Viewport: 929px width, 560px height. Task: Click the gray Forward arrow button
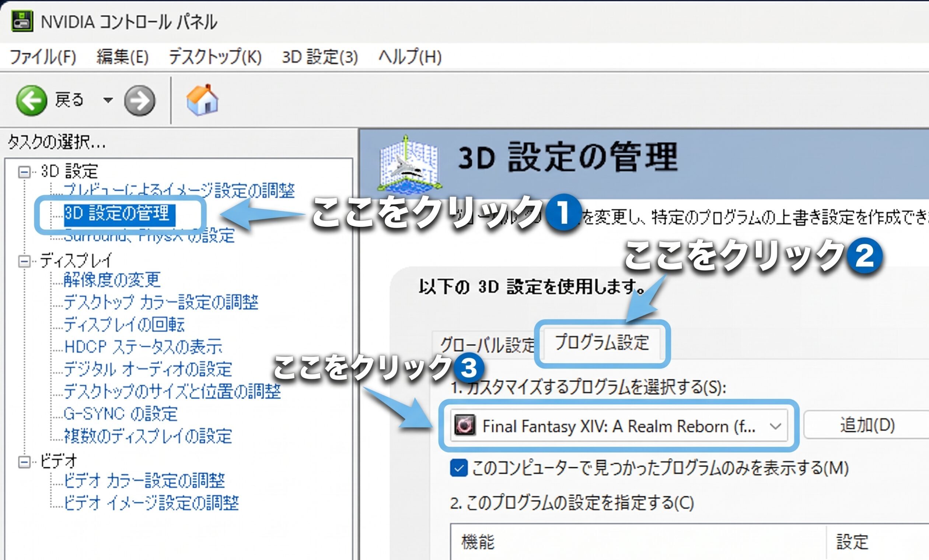pyautogui.click(x=140, y=101)
